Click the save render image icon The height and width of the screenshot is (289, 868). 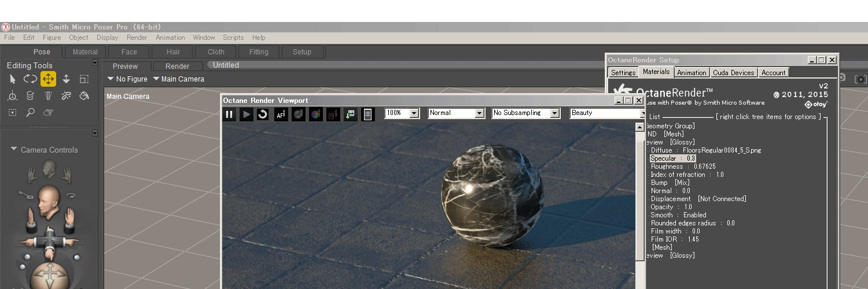350,114
